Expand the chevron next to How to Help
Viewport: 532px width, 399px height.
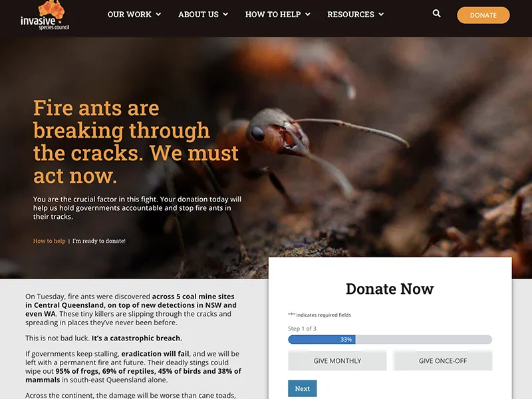pyautogui.click(x=308, y=14)
